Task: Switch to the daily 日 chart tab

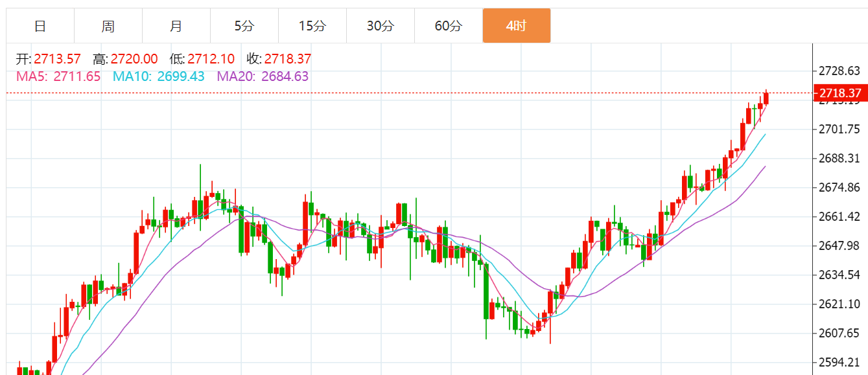Action: [x=40, y=26]
